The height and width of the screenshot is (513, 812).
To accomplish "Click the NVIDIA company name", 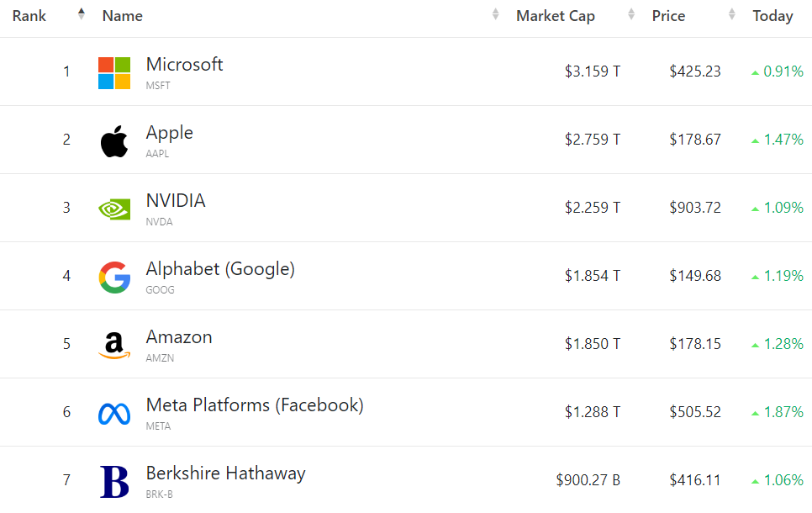I will 176,200.
